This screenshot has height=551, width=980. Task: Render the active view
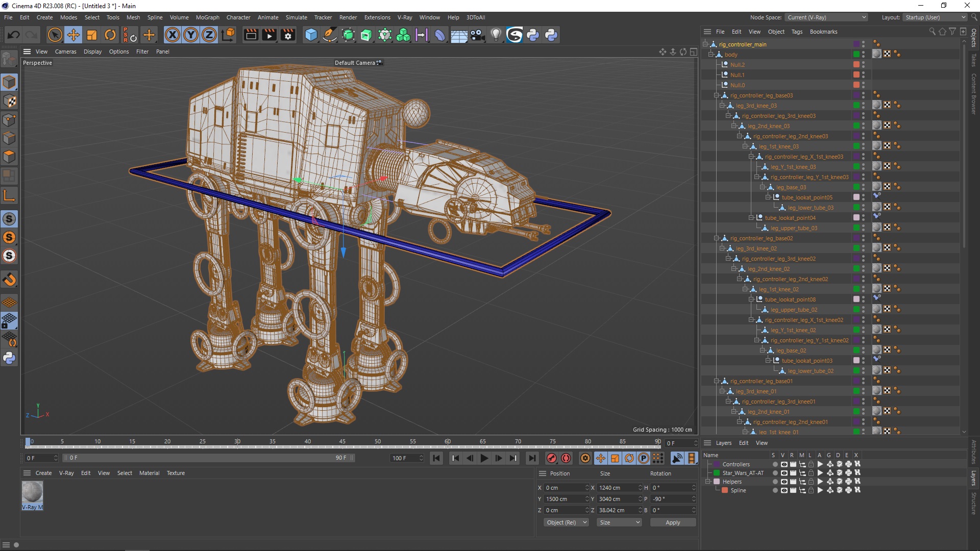[251, 35]
